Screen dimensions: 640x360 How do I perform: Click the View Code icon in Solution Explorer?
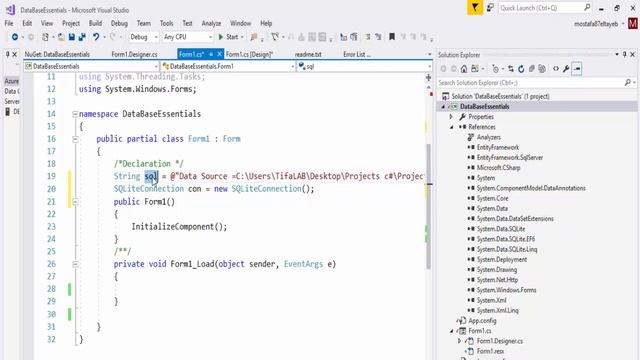coord(556,69)
